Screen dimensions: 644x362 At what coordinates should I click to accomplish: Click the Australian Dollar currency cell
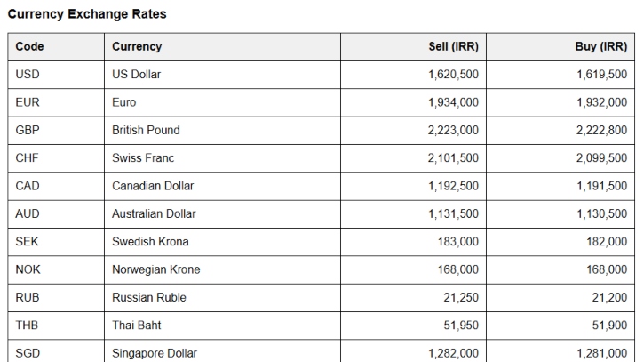(x=154, y=213)
